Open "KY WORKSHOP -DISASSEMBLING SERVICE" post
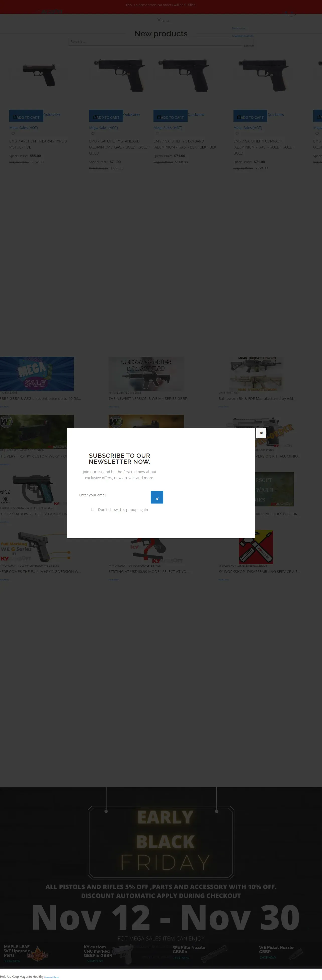This screenshot has width=322, height=980. (x=259, y=571)
